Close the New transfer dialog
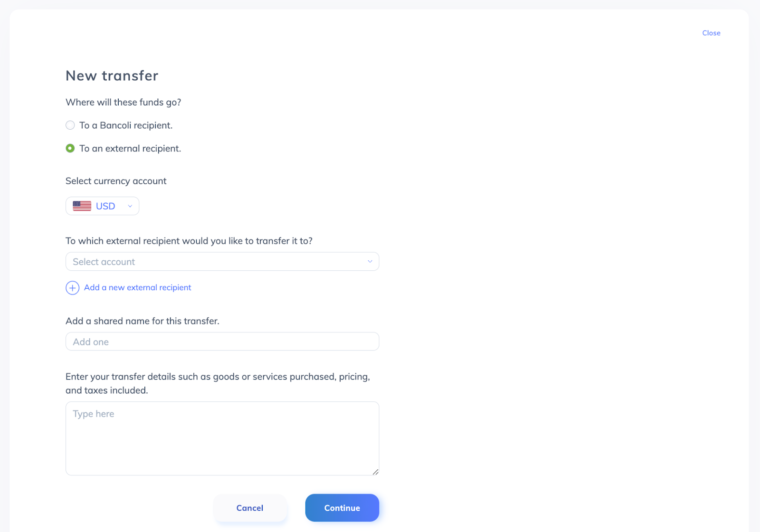Screen dimensions: 760x532 coord(711,33)
